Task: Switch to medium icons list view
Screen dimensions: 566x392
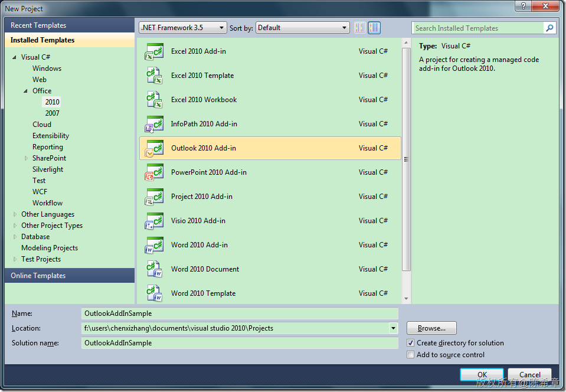Action: point(374,28)
